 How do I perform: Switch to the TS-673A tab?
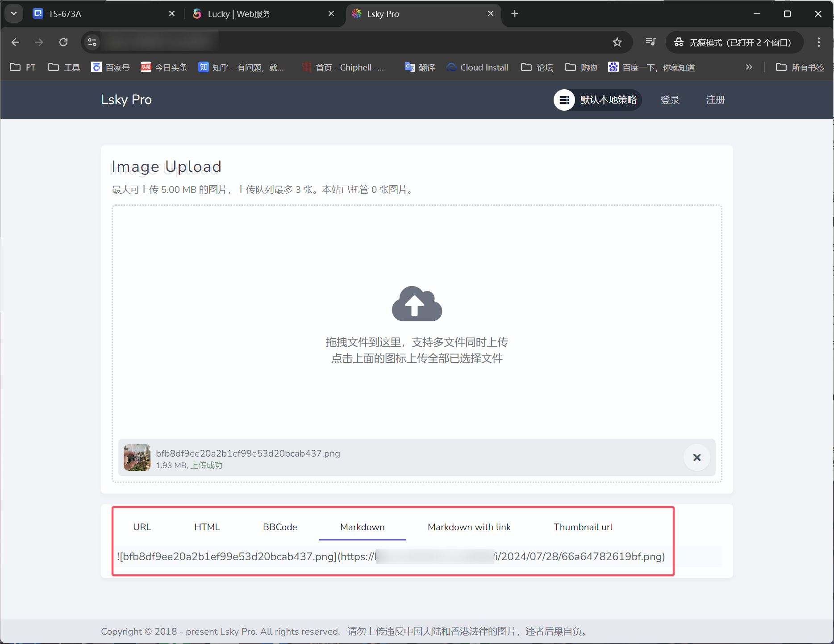coord(103,14)
